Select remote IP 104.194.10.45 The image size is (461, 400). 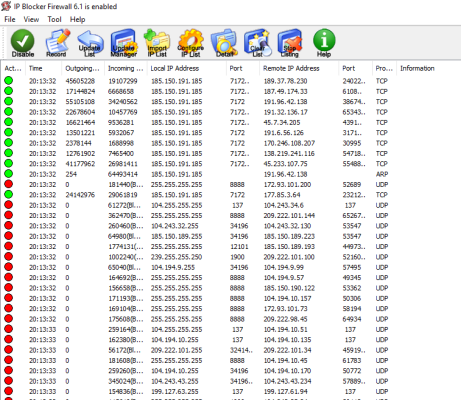285,360
